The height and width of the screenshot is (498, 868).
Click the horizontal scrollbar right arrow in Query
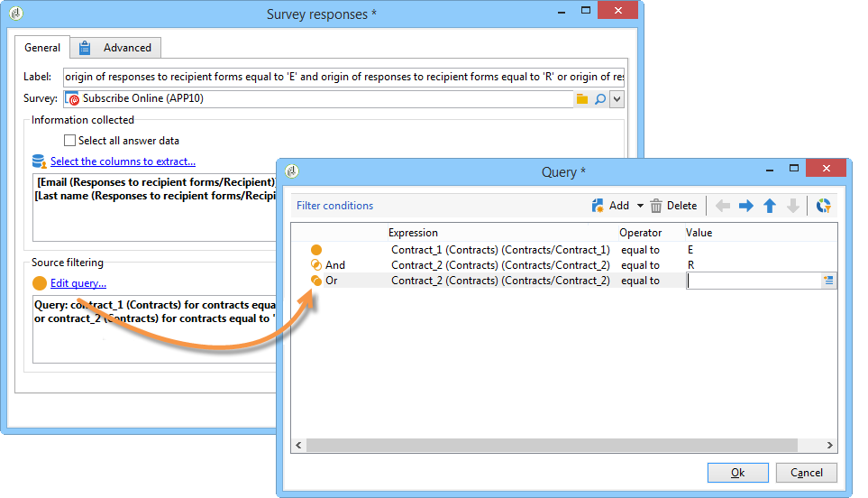829,446
